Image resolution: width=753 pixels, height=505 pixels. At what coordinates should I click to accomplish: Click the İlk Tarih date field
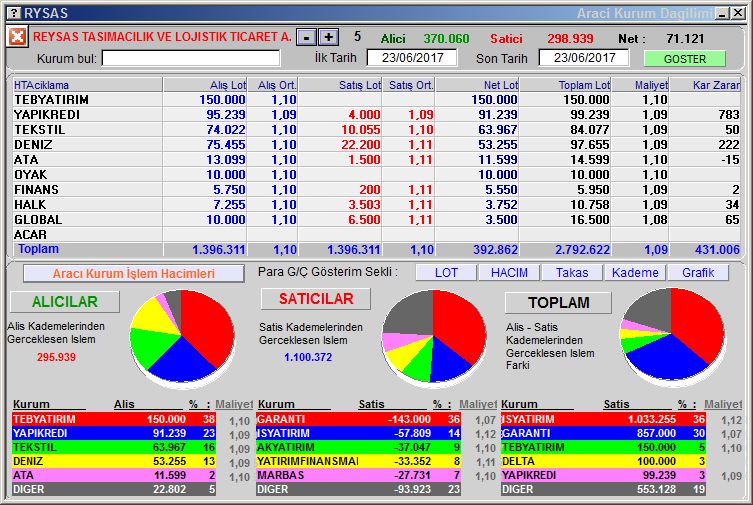[x=412, y=58]
